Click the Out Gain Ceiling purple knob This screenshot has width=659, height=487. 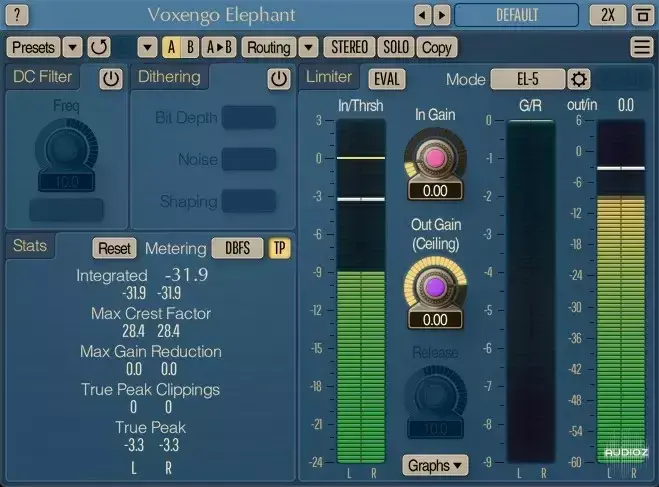pyautogui.click(x=435, y=287)
